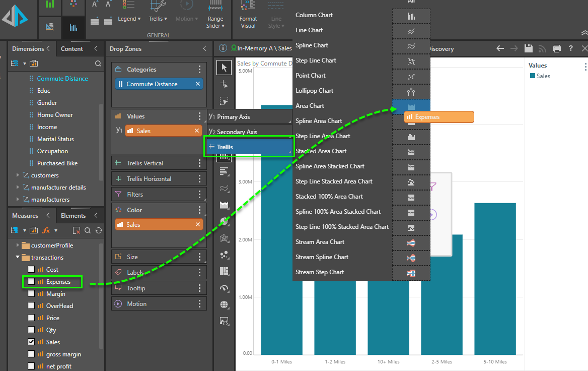Remove Commute Distance chip from Categories

pyautogui.click(x=198, y=84)
